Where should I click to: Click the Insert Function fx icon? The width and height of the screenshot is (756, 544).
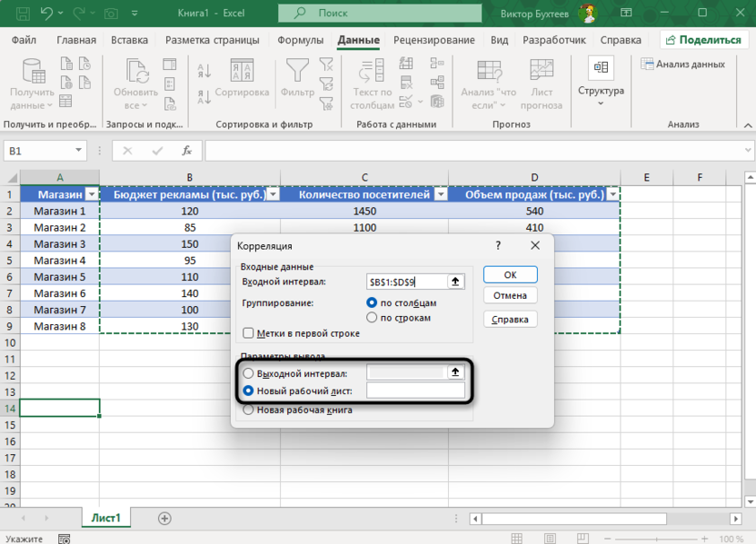186,151
